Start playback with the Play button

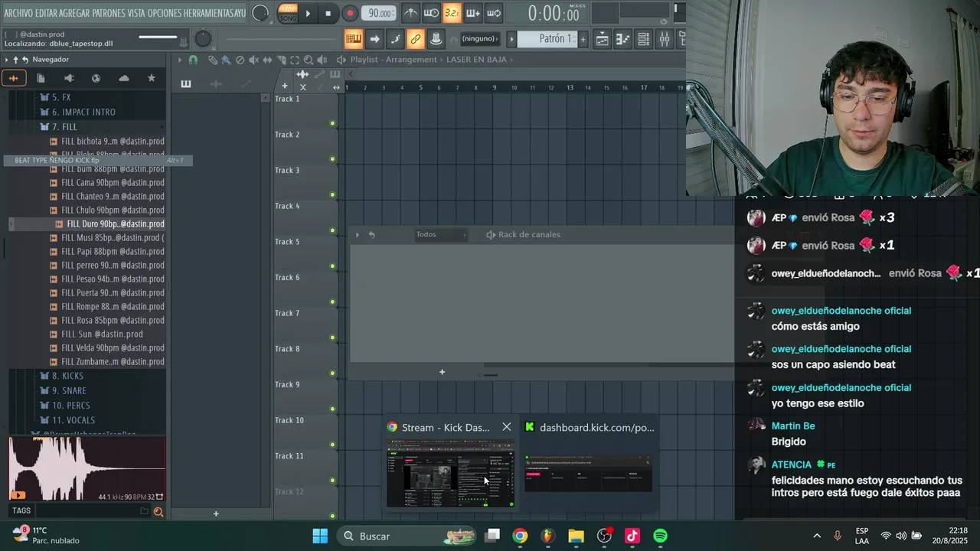click(x=308, y=13)
